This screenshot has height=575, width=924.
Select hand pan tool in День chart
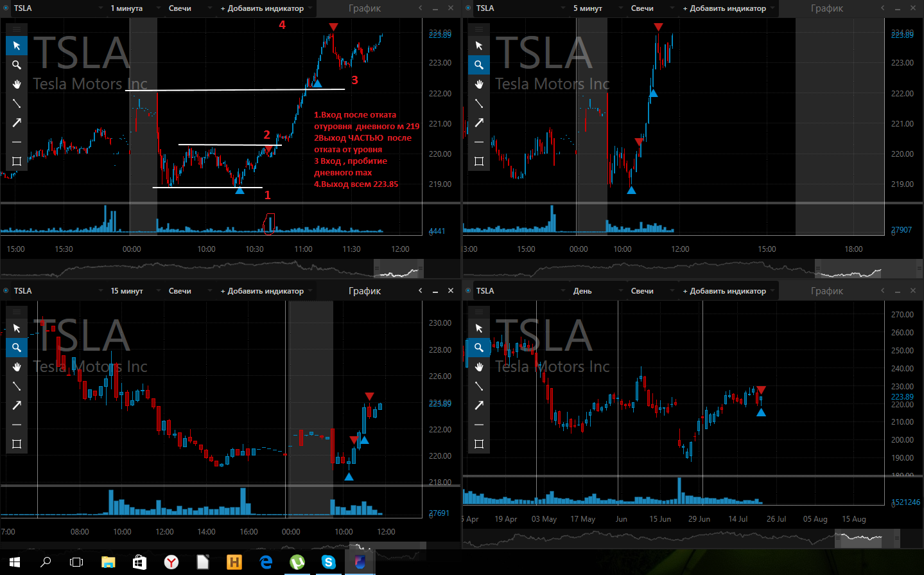(479, 367)
